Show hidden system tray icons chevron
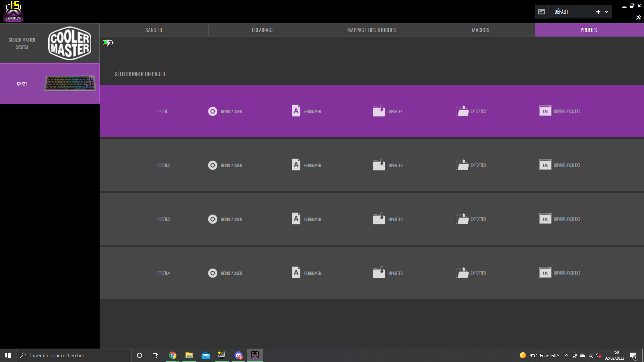 566,355
